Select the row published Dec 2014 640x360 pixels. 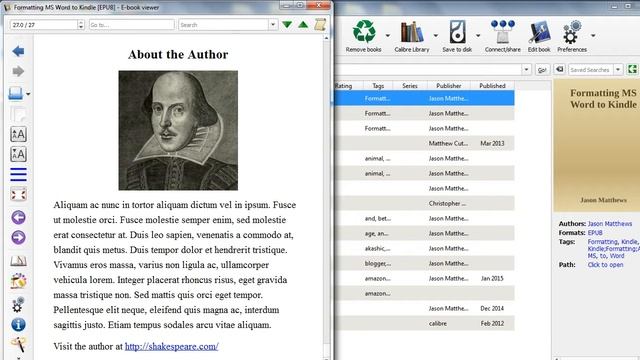pyautogui.click(x=424, y=308)
